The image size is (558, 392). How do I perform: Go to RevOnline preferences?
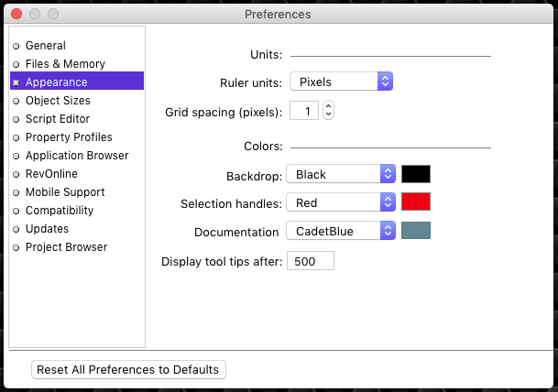51,174
